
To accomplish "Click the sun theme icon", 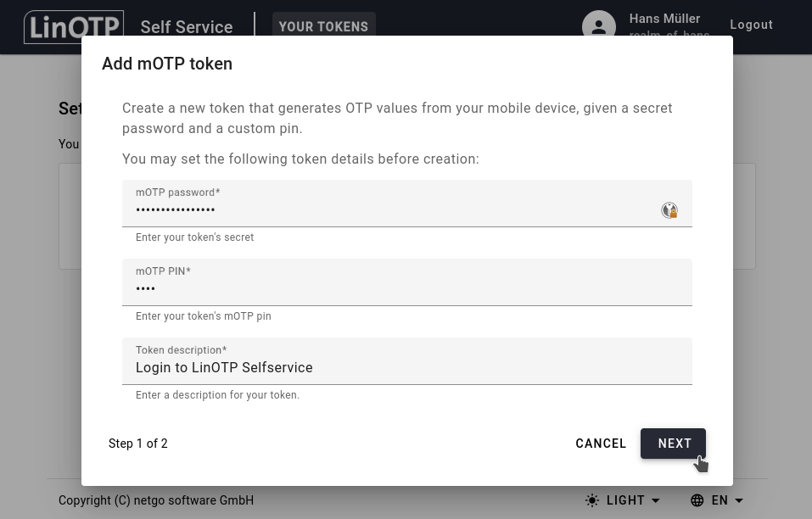I will point(592,500).
